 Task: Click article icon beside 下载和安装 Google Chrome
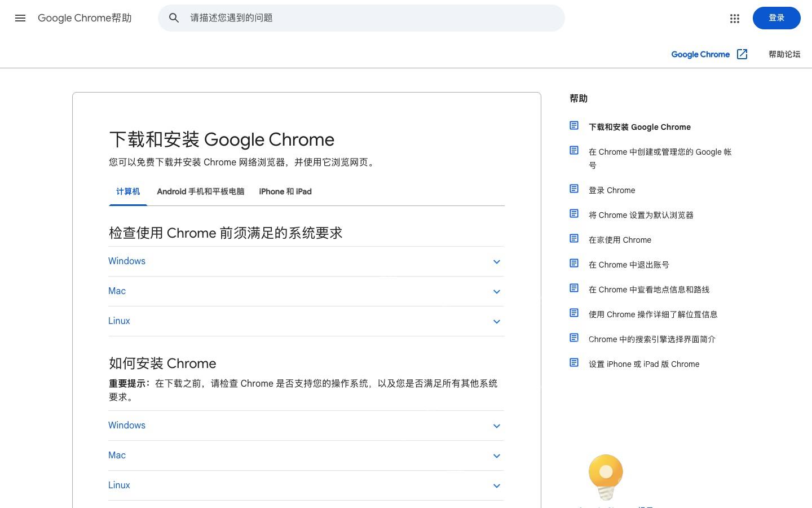click(x=574, y=125)
